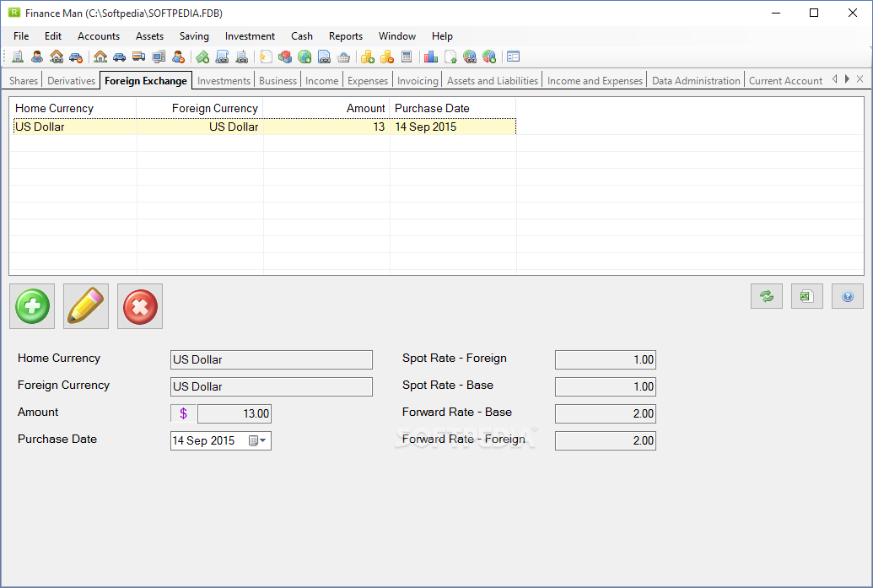Switch to the Shares tab

24,81
